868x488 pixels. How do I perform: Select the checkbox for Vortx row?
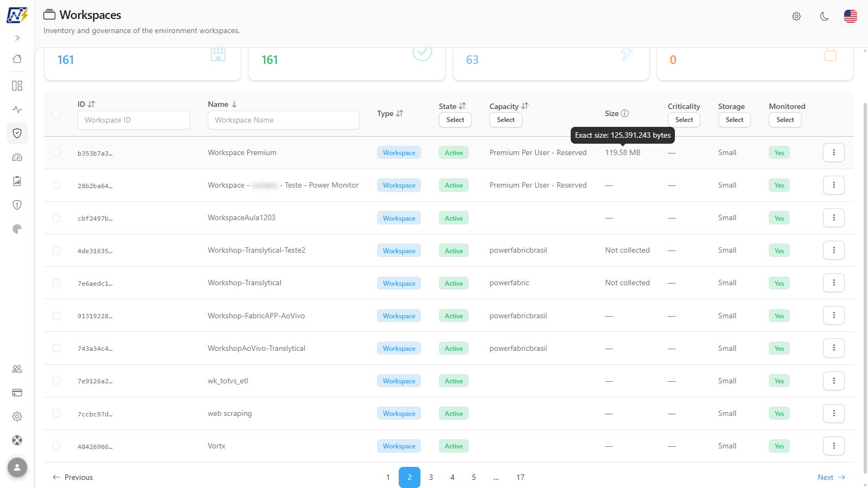point(56,446)
